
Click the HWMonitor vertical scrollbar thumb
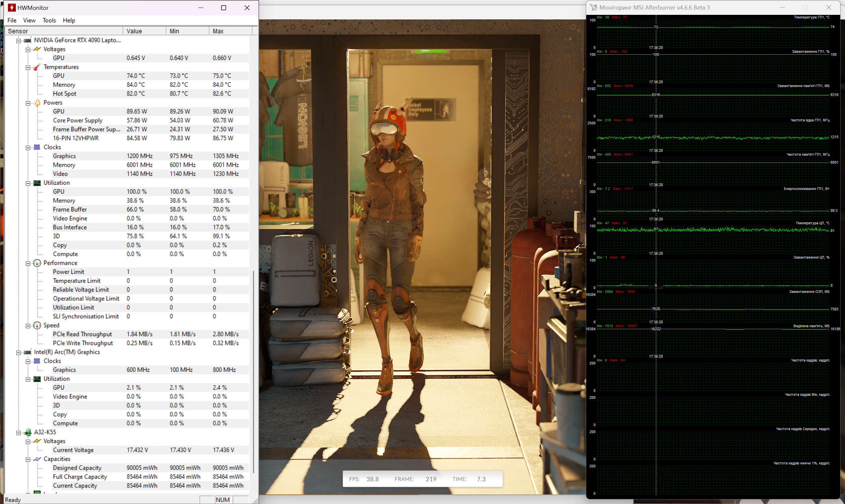(x=254, y=372)
